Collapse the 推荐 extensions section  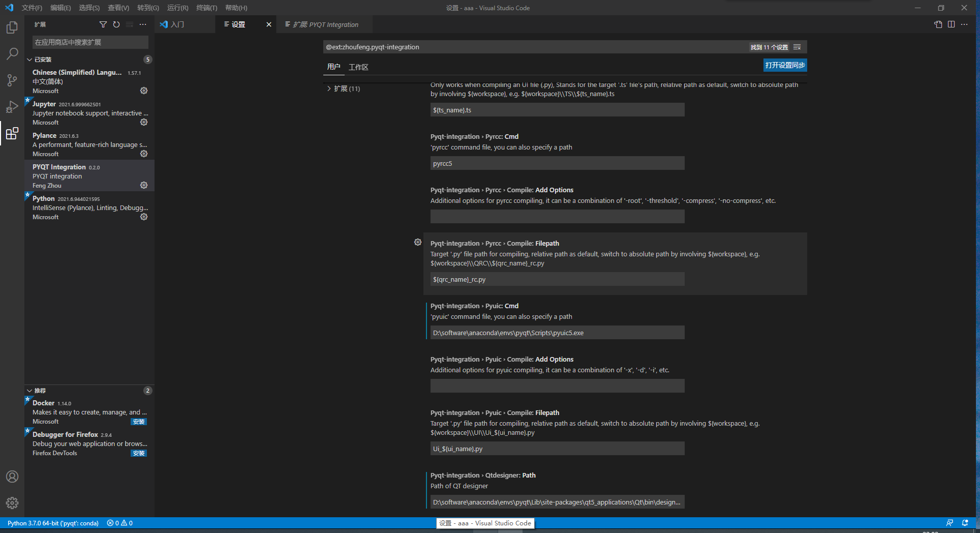[x=29, y=391]
